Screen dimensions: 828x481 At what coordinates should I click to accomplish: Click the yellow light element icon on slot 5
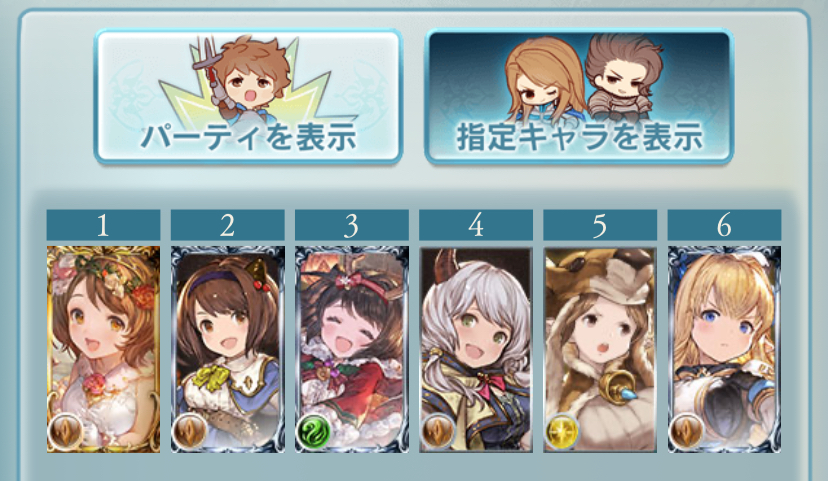(x=562, y=431)
